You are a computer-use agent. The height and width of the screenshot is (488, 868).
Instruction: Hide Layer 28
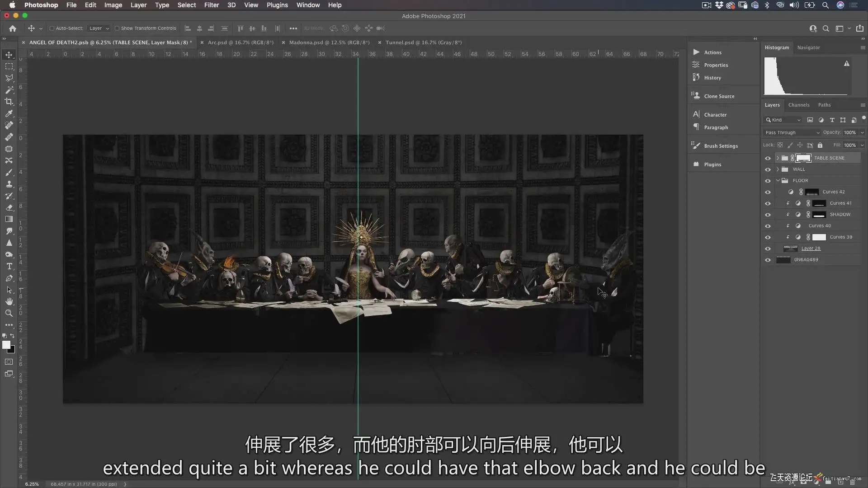point(768,249)
